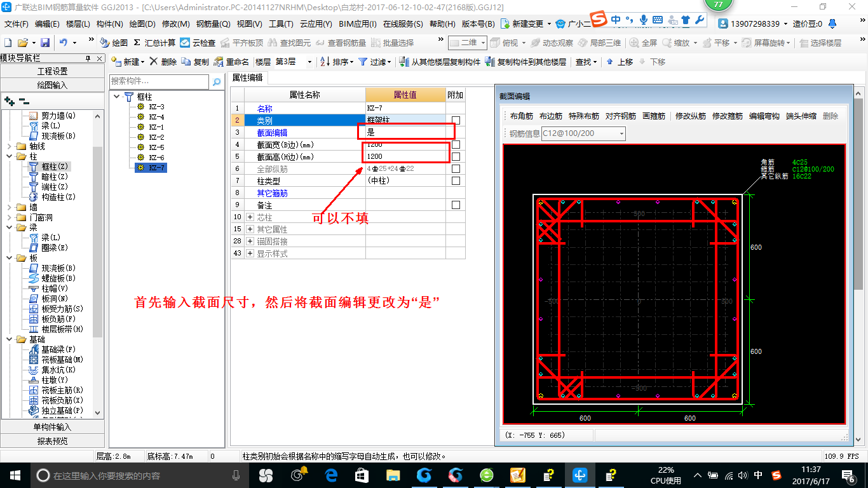Collapse all nodes with minus icon

click(x=24, y=101)
